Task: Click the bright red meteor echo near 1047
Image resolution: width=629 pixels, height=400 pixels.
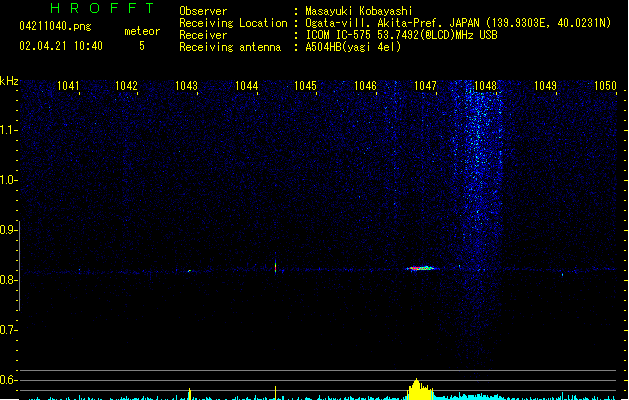Action: 422,268
